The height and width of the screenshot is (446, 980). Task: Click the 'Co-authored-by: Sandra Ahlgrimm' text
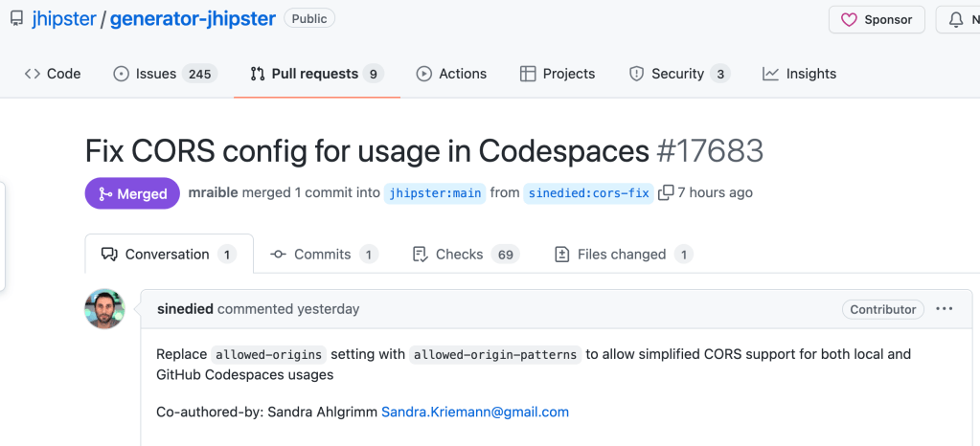(x=267, y=413)
